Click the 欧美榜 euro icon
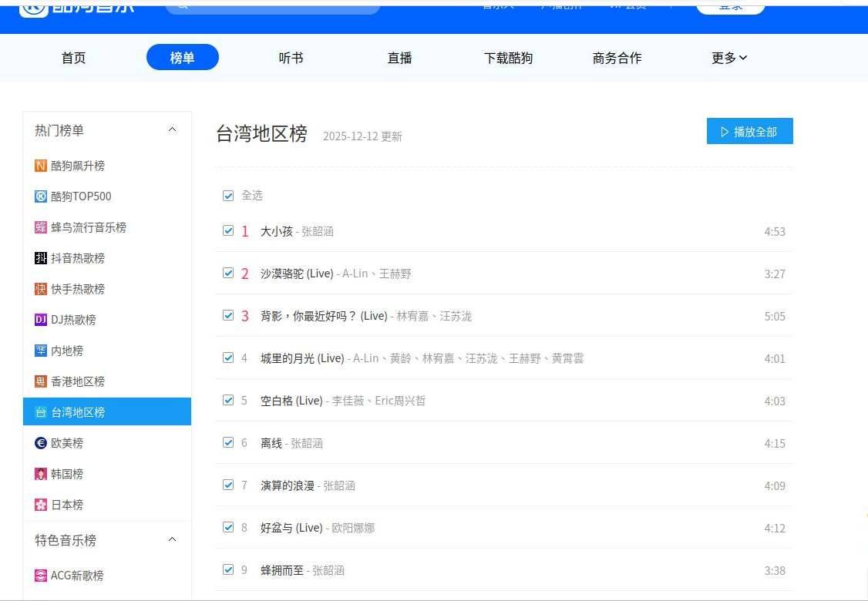Viewport: 868px width, 601px height. coord(41,443)
